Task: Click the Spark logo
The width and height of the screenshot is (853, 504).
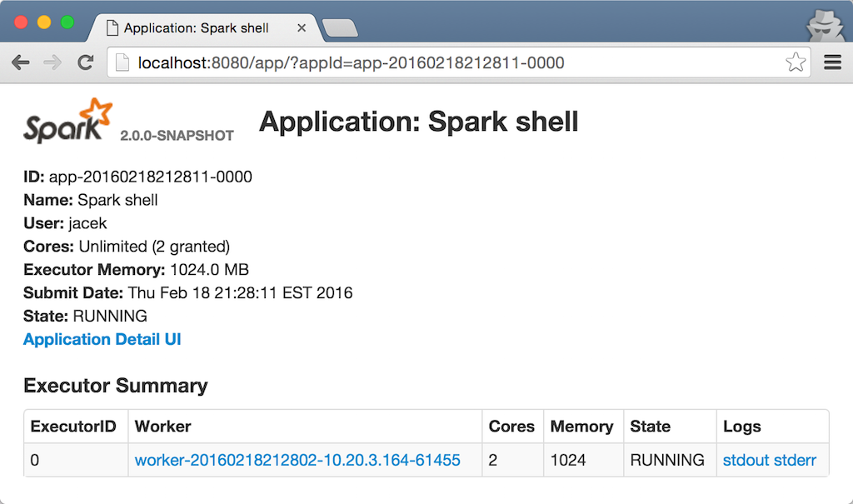Action: tap(67, 121)
